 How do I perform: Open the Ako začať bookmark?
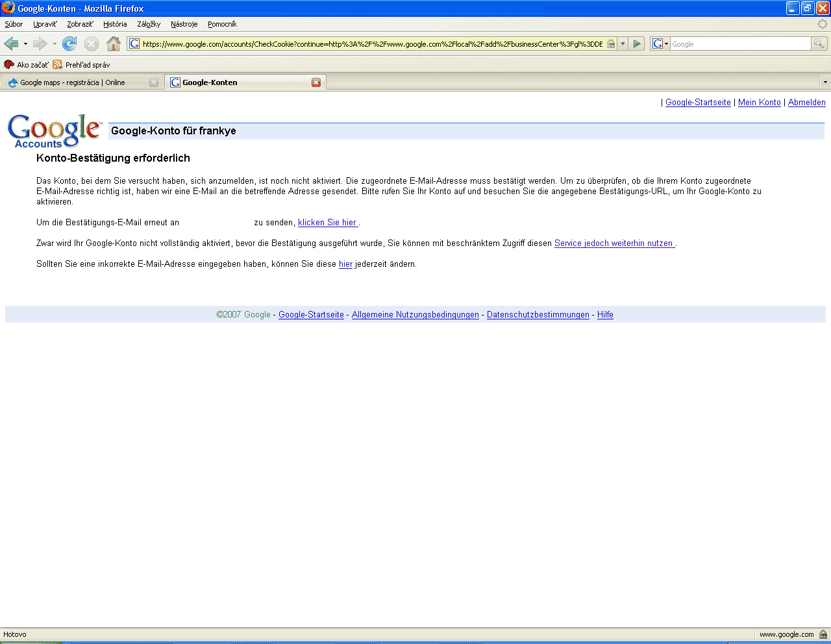point(26,64)
